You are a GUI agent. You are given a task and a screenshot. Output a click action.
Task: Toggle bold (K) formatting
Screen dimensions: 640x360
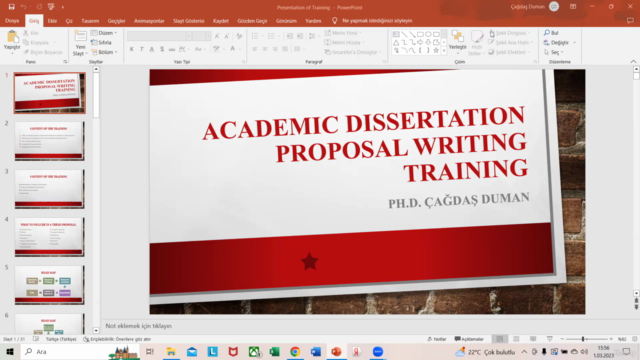coord(131,49)
